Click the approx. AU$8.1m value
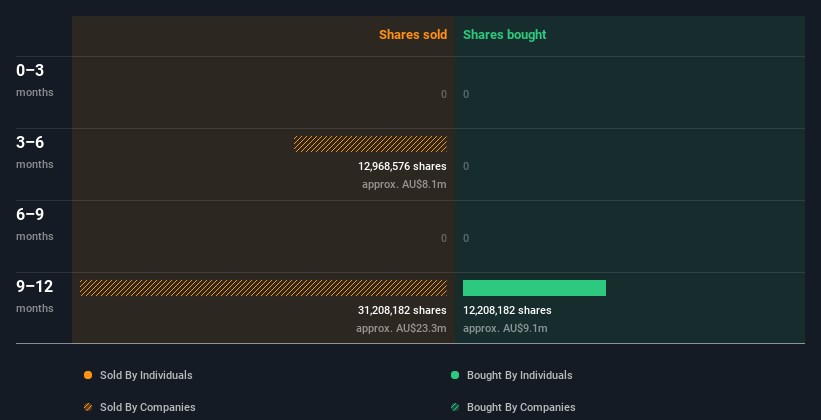 pos(404,185)
